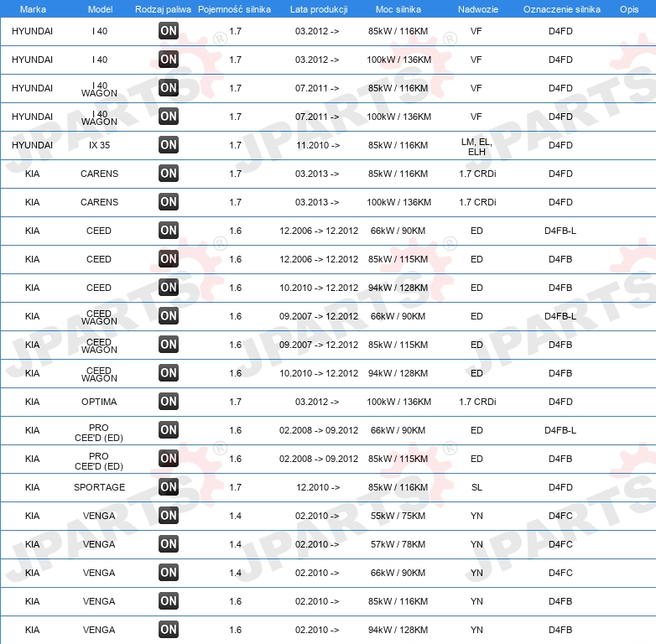Click the D4FB-L code in the CEED WAGON 66kW row
656x644 pixels.
pyautogui.click(x=560, y=316)
